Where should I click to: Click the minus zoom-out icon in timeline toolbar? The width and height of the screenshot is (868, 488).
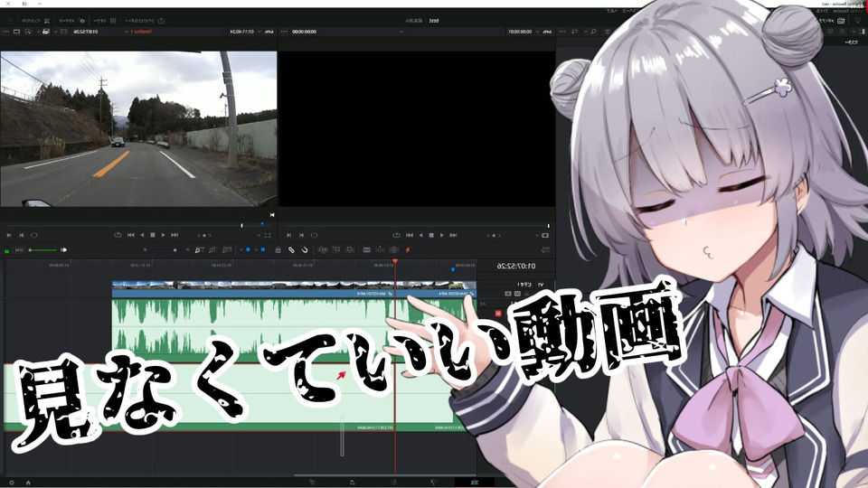pyautogui.click(x=188, y=250)
